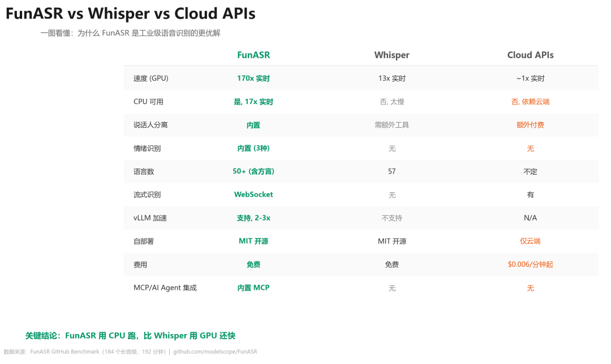This screenshot has width=611, height=364.
Task: Click Whisper's "无" in the 流式识别 row
Action: pyautogui.click(x=392, y=194)
